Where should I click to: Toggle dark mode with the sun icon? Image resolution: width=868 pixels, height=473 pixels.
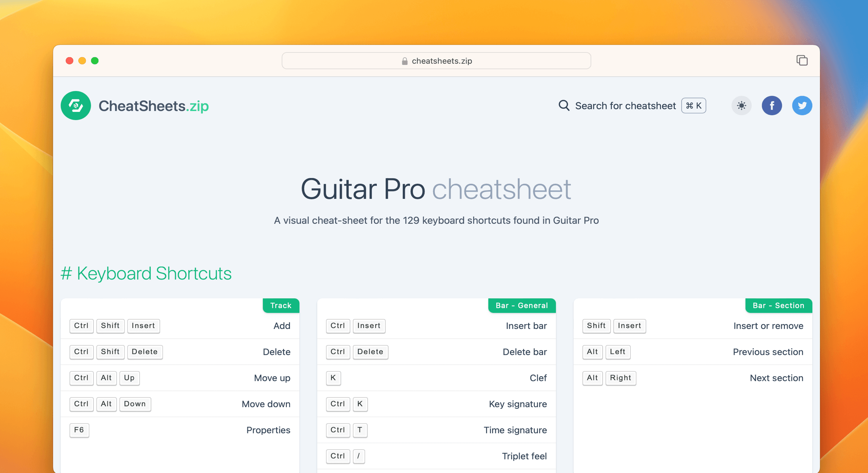pos(741,106)
